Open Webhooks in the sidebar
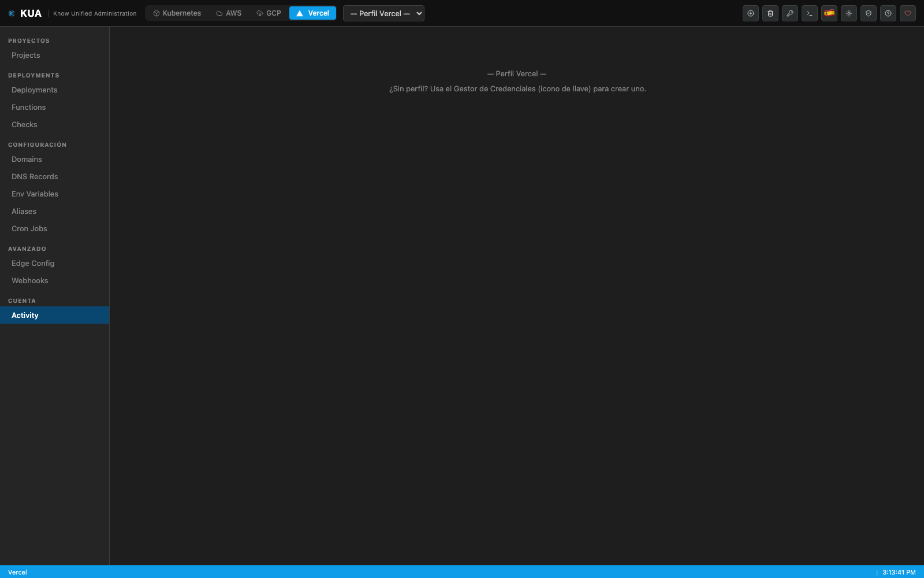Image resolution: width=924 pixels, height=578 pixels. [55, 281]
